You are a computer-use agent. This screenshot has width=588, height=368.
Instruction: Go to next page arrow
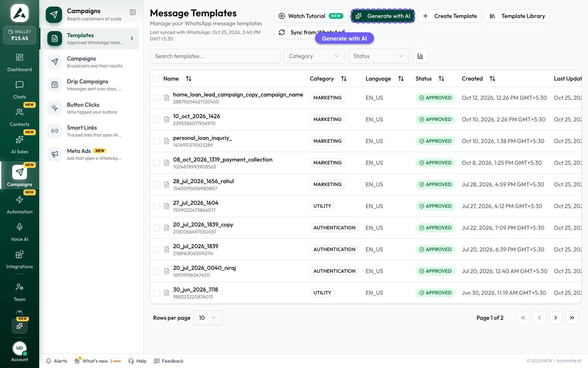(556, 318)
